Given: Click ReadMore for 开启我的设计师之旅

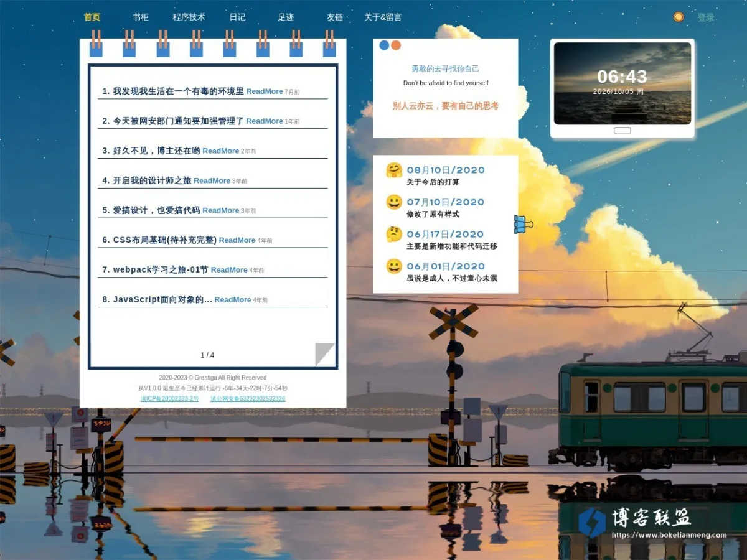Looking at the screenshot, I should click(x=212, y=181).
